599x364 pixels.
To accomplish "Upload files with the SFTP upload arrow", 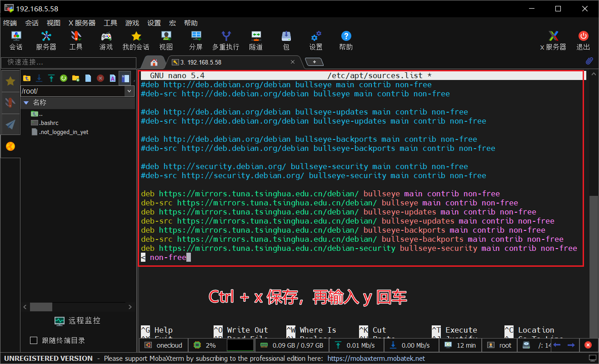I will click(51, 78).
